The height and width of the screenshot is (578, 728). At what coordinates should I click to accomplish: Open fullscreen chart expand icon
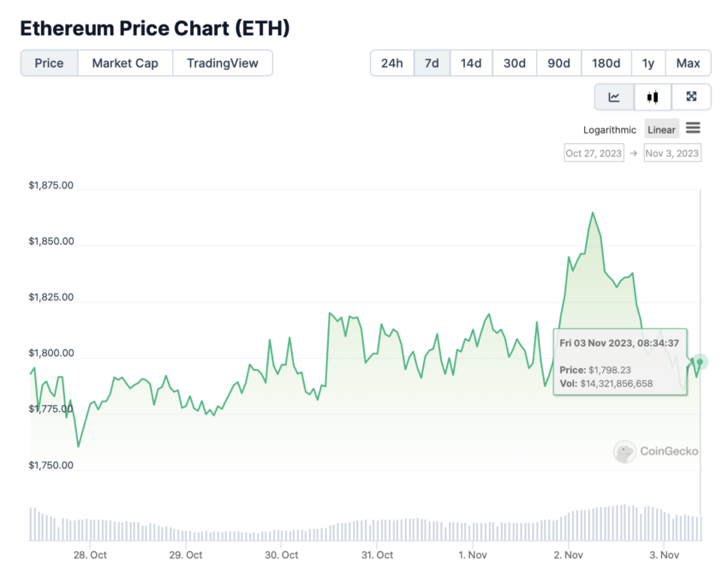coord(691,97)
